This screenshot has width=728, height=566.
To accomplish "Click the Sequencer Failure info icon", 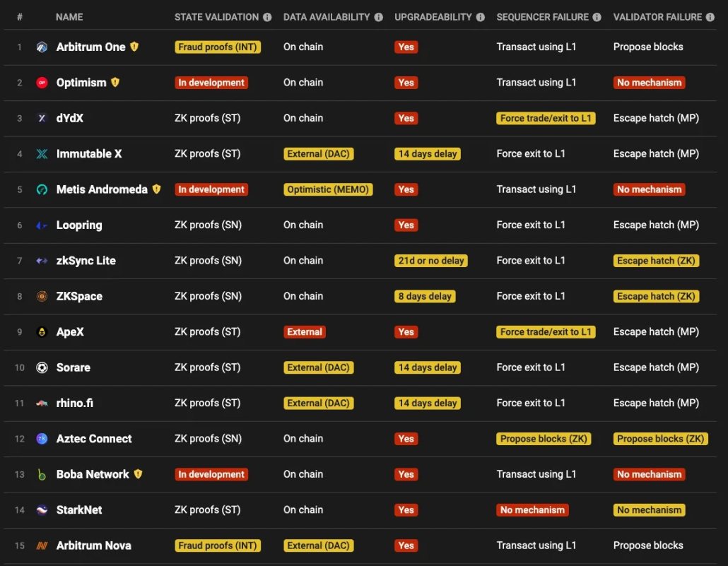I will click(x=597, y=17).
